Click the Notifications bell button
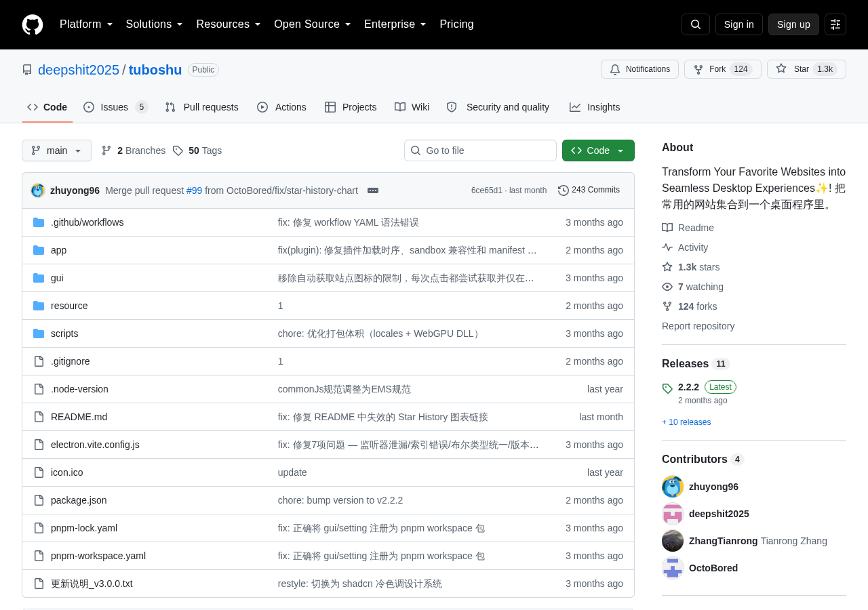Viewport: 868px width, 610px height. [x=639, y=69]
